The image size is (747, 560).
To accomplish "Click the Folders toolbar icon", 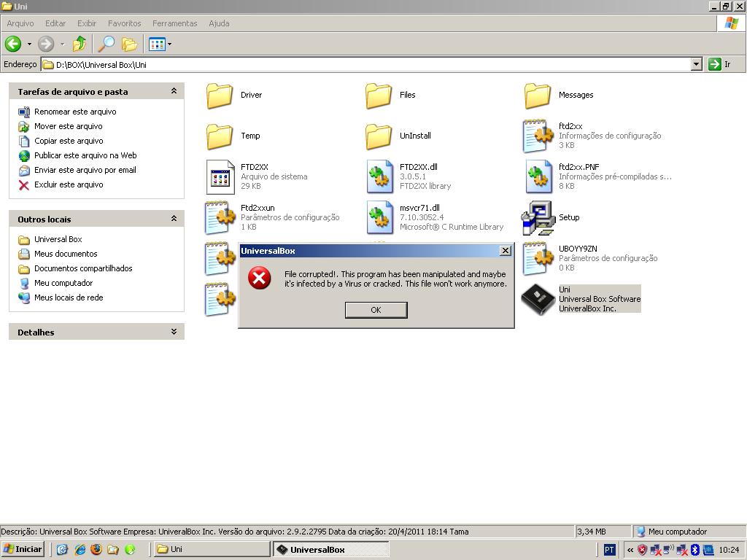I will coord(130,44).
